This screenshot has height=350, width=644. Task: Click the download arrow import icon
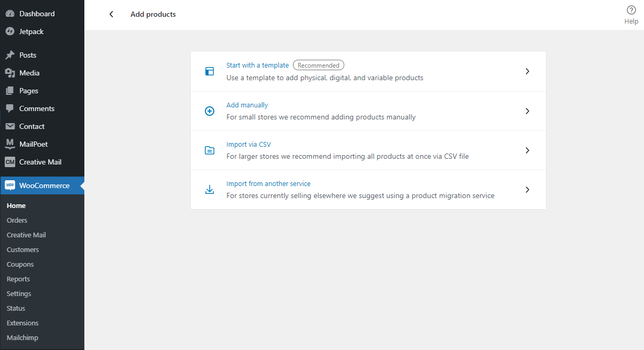(210, 190)
